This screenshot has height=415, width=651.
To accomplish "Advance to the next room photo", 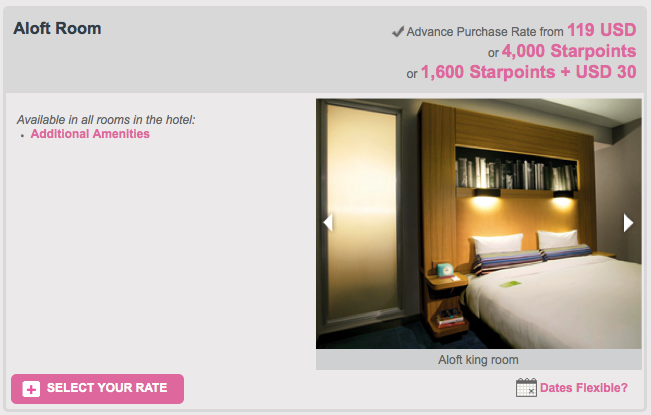I will [x=628, y=223].
